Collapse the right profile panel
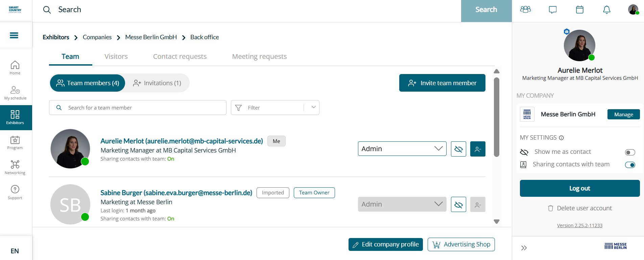This screenshot has width=644, height=260. click(524, 248)
